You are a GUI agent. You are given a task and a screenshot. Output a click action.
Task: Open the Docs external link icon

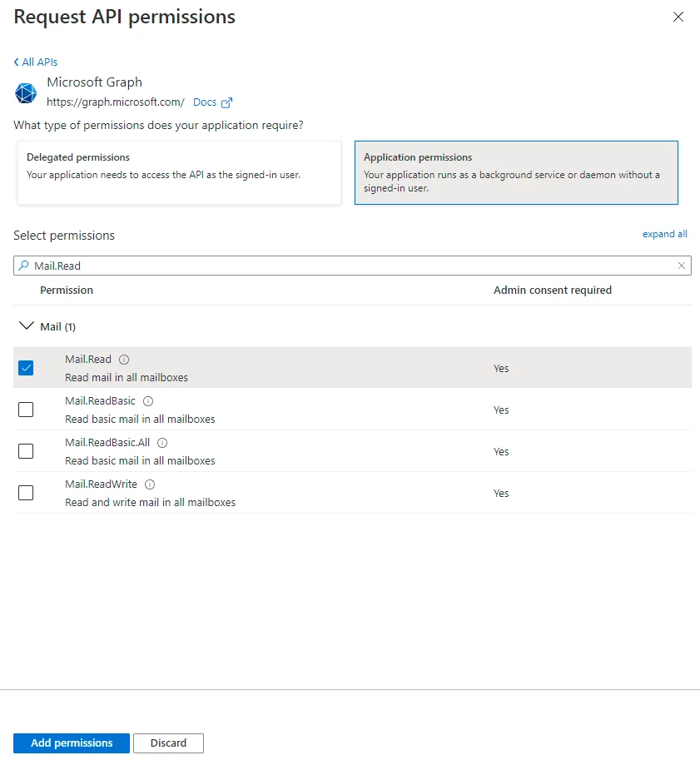coord(226,102)
